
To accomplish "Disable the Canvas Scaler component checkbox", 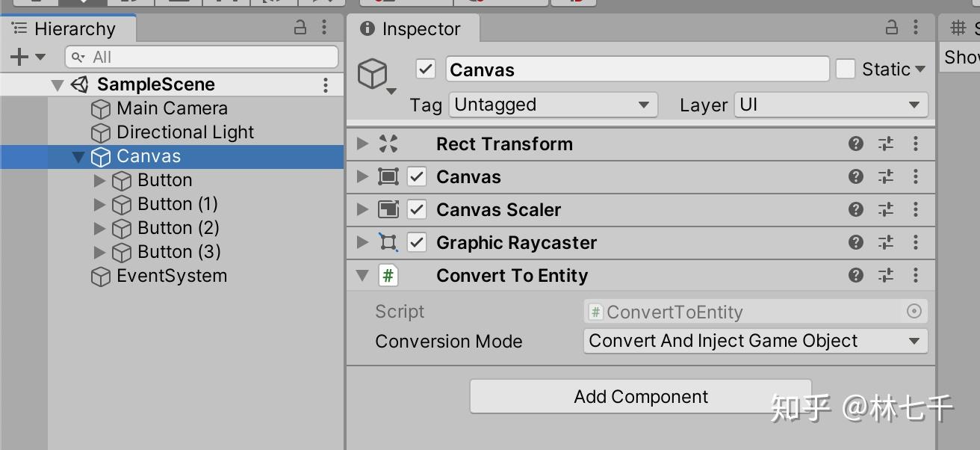I will click(416, 209).
